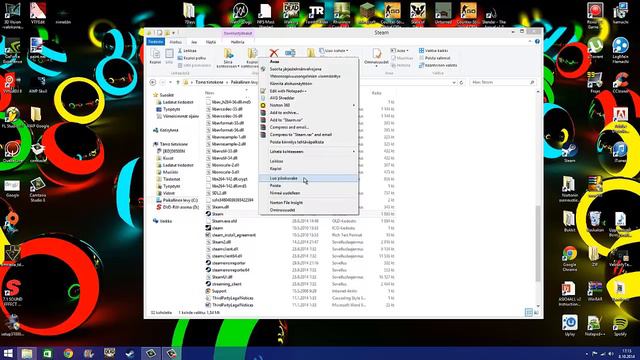Open File Explorer icon on taskbar
This screenshot has width=640, height=360.
(27, 353)
